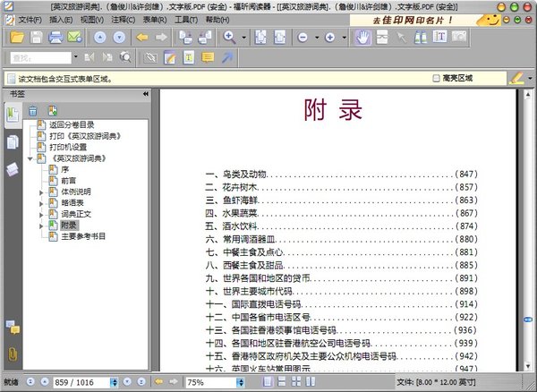The image size is (537, 392).
Task: Switch to the four-square page layout in status bar
Action: click(296, 381)
